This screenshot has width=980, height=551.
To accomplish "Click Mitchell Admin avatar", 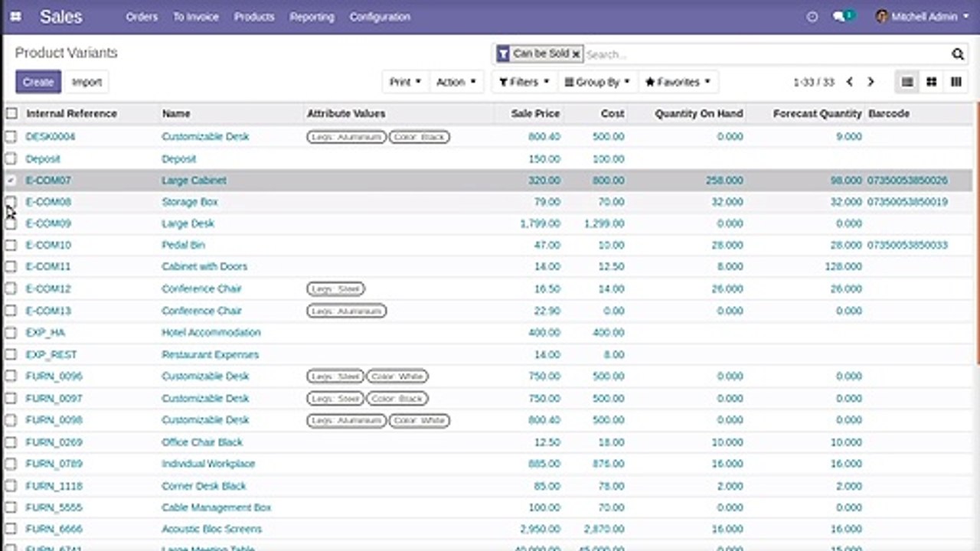I will pyautogui.click(x=881, y=16).
